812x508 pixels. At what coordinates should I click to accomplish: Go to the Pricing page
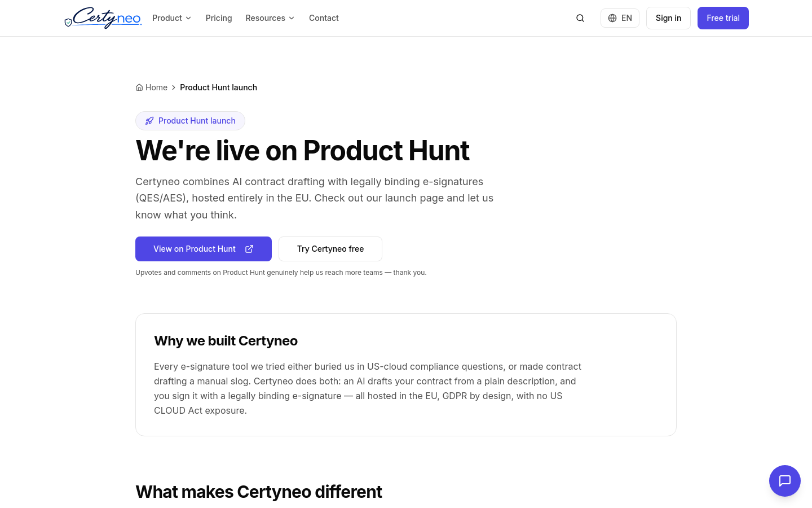tap(219, 18)
